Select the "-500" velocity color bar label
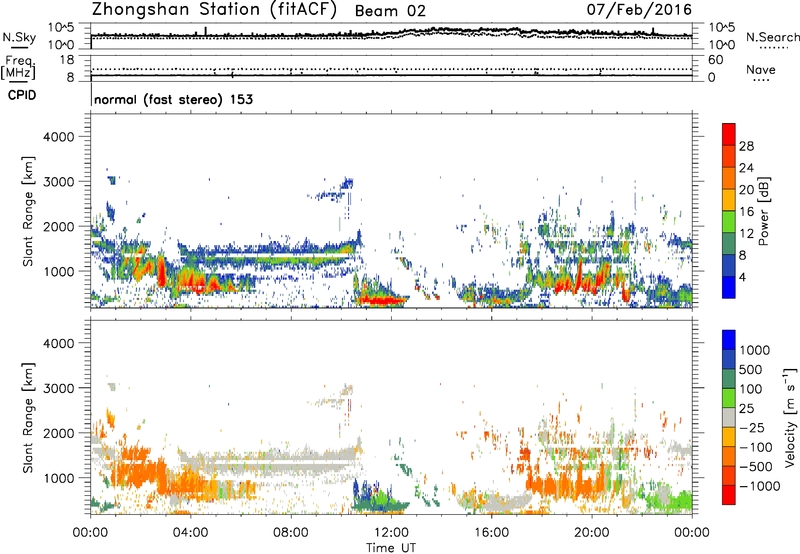Viewport: 800px width, 554px height. (x=756, y=466)
